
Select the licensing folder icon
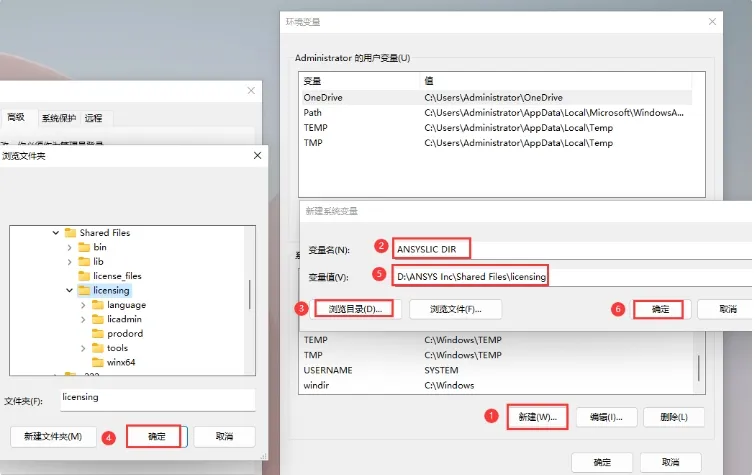[x=84, y=290]
